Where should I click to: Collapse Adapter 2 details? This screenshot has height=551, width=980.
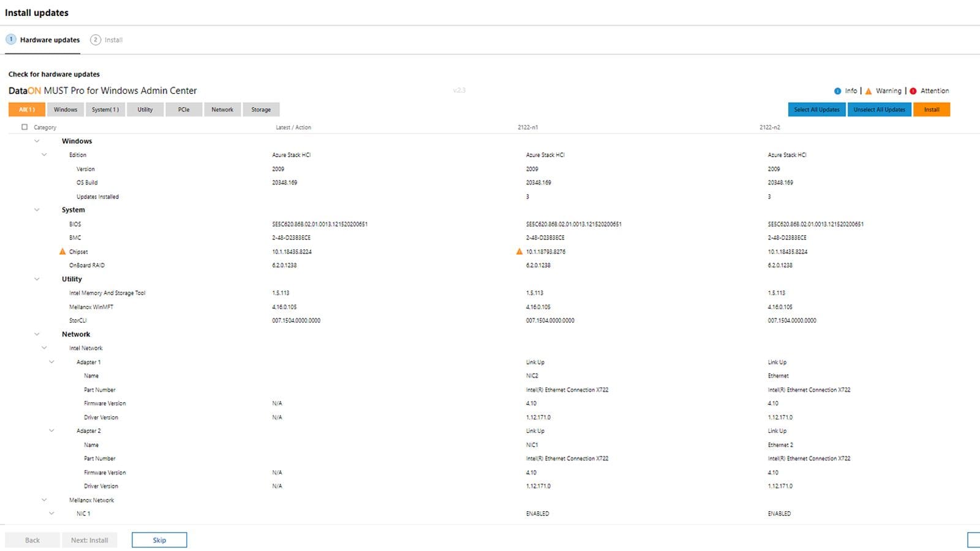click(x=51, y=431)
